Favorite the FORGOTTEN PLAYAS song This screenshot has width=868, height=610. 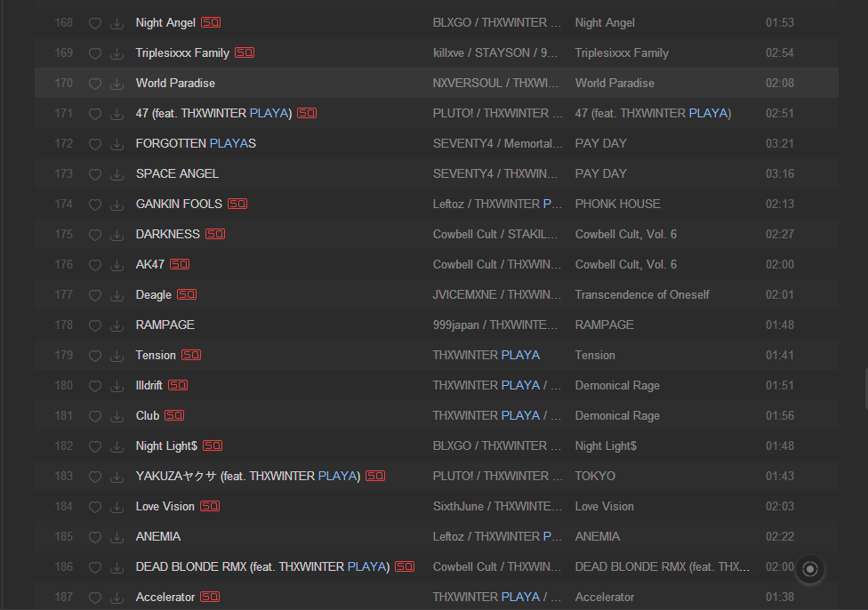[95, 144]
